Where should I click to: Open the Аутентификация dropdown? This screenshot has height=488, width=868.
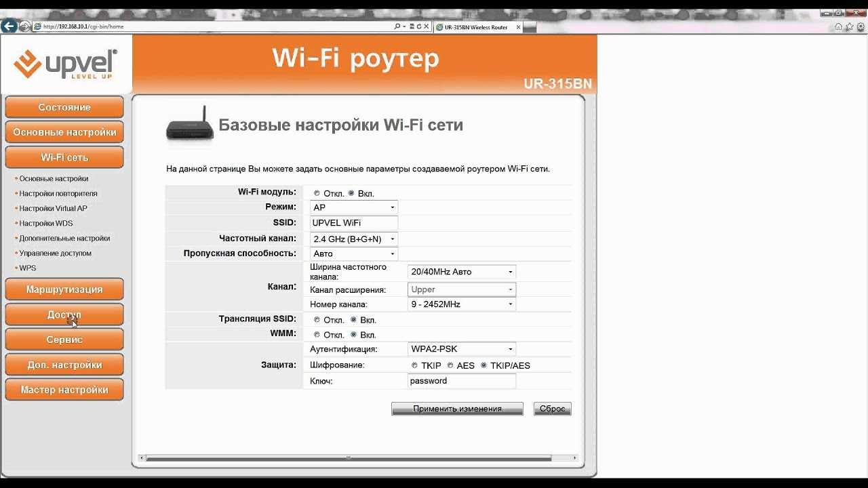[x=462, y=350]
